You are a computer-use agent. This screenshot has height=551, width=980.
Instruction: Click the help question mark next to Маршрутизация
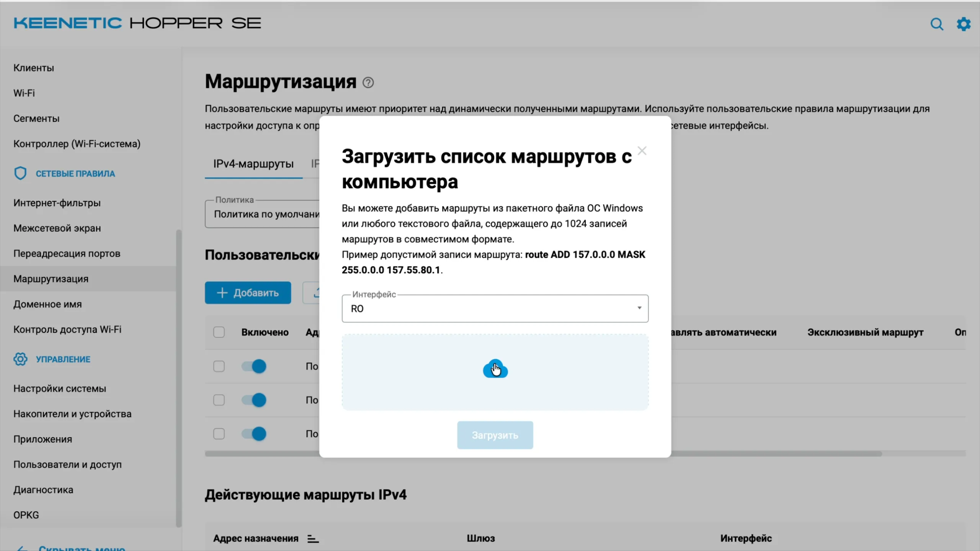(368, 83)
